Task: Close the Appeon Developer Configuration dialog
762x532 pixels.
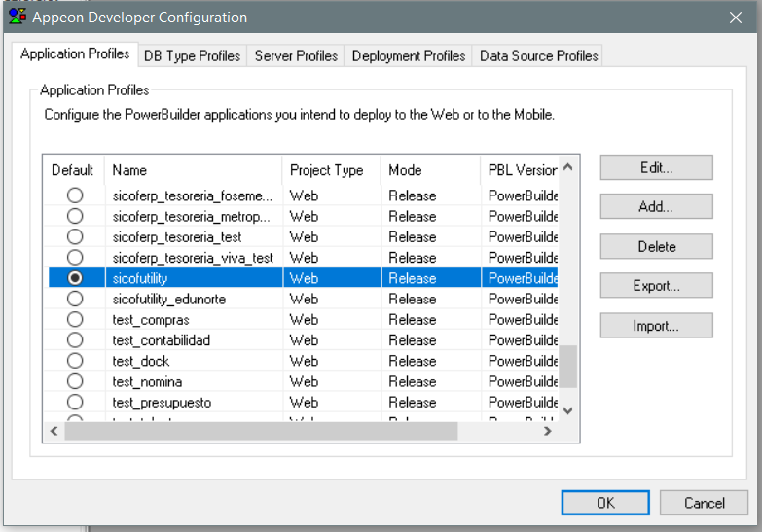Action: 736,17
